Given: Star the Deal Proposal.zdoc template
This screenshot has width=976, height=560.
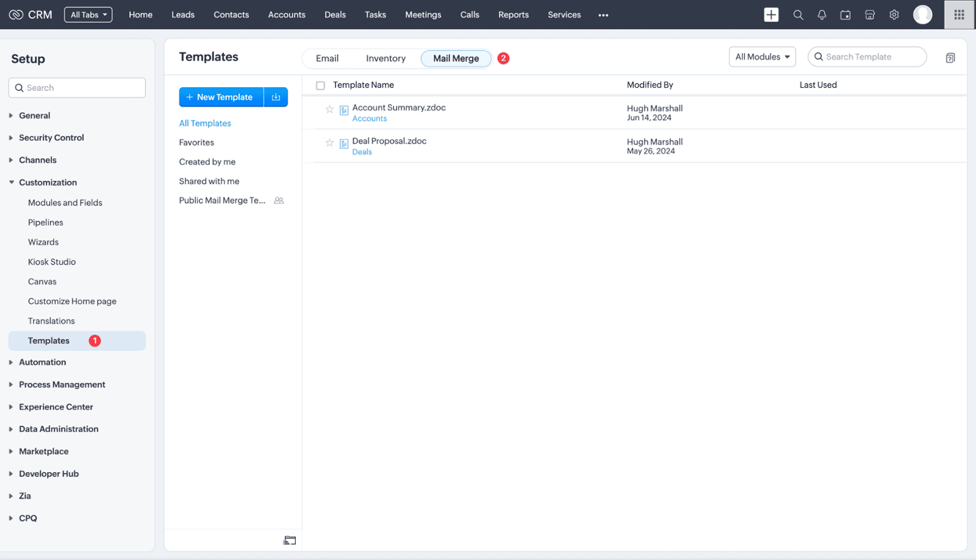Looking at the screenshot, I should (329, 143).
